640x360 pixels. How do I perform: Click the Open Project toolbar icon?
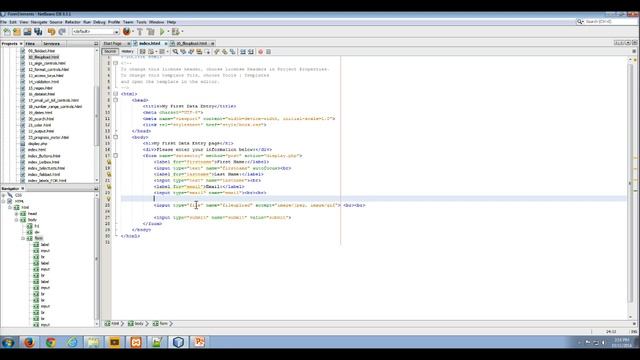point(27,32)
